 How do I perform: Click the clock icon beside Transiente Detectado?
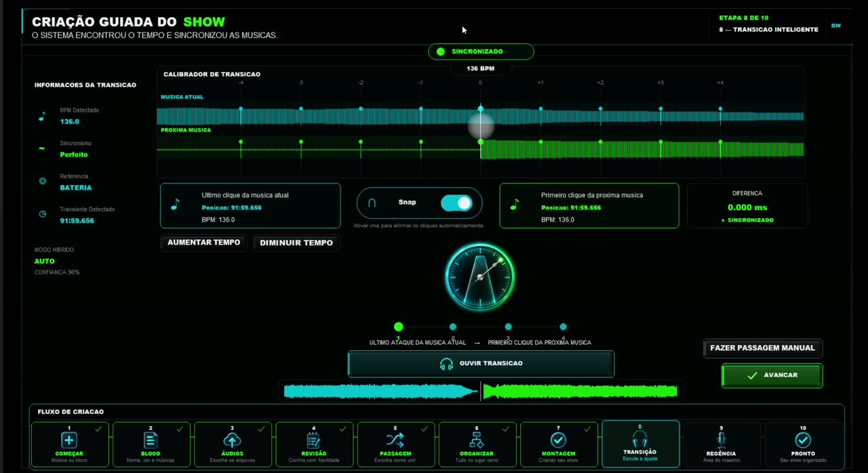42,214
